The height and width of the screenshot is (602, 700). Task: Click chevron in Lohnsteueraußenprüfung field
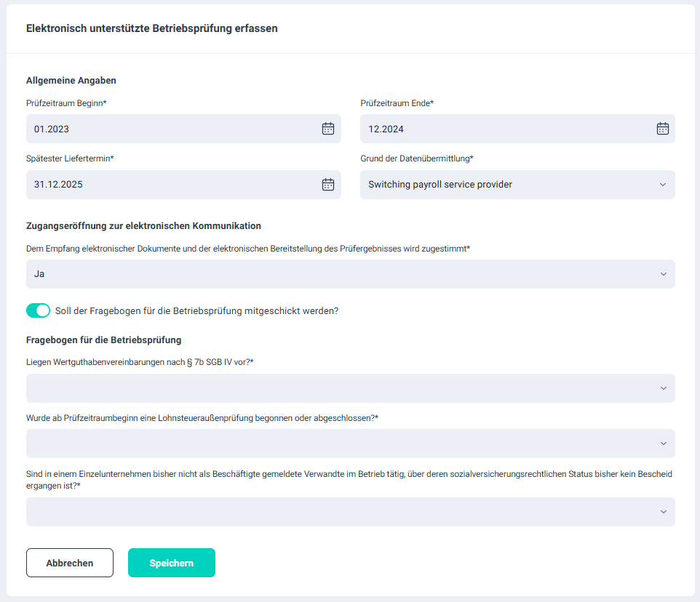[663, 444]
